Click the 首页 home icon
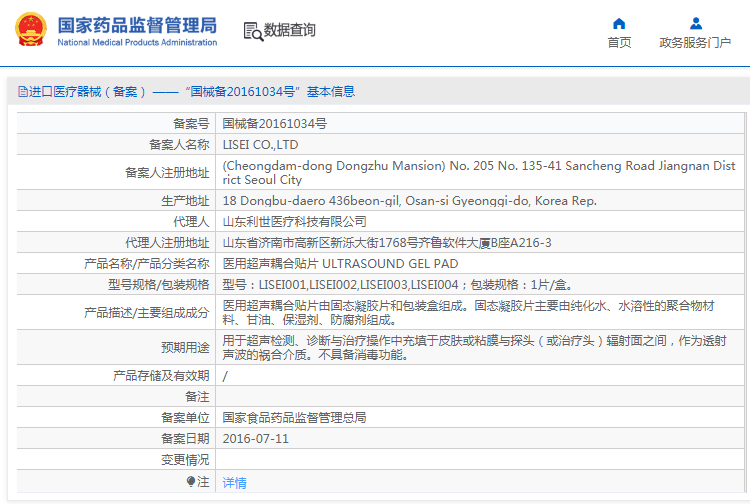 [x=619, y=23]
